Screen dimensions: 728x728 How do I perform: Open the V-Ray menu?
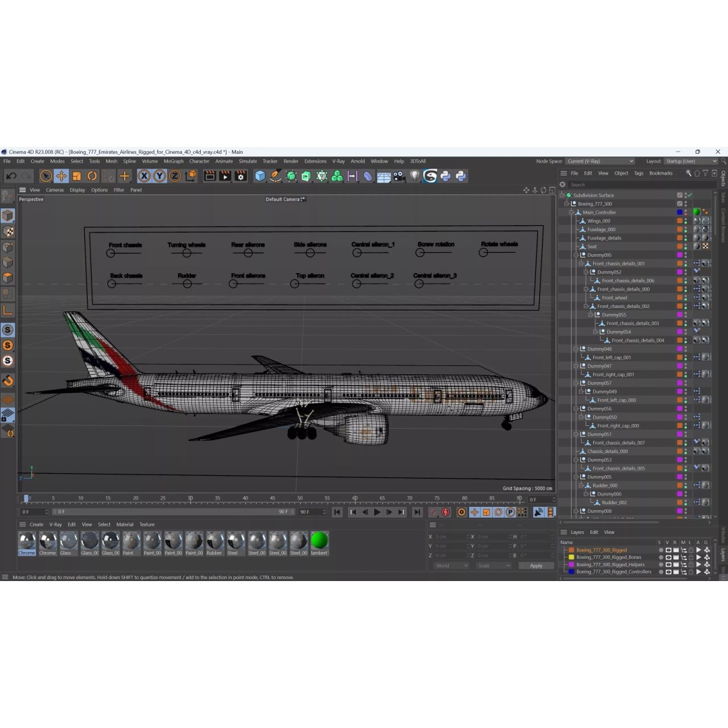pyautogui.click(x=338, y=161)
